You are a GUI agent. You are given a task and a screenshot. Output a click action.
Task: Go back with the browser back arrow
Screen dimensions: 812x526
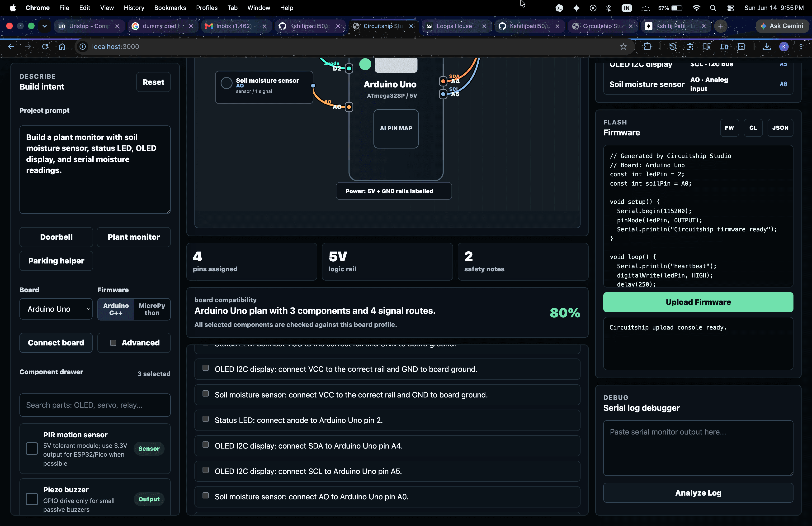point(11,46)
